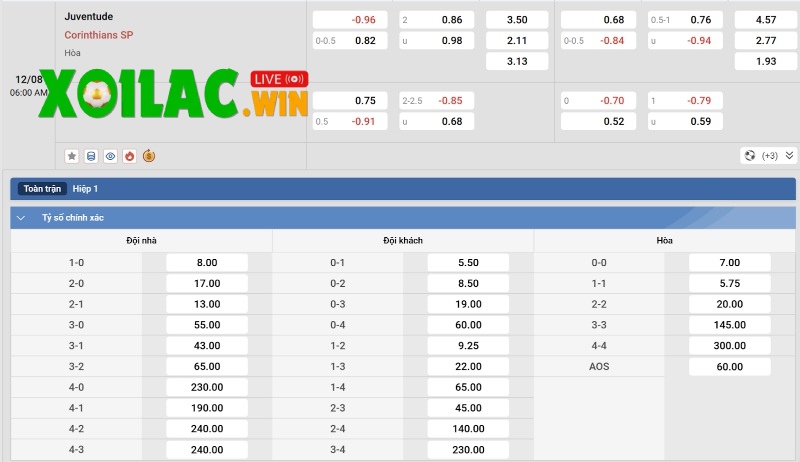The width and height of the screenshot is (800, 462).
Task: Choose AOS odds 60.00
Action: point(730,367)
